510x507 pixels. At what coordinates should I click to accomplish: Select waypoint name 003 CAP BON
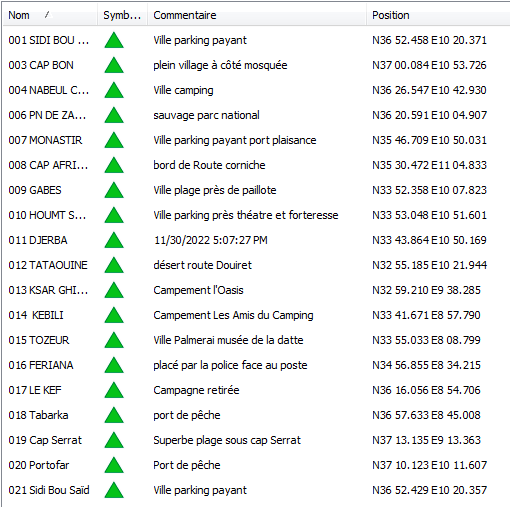tap(41, 65)
